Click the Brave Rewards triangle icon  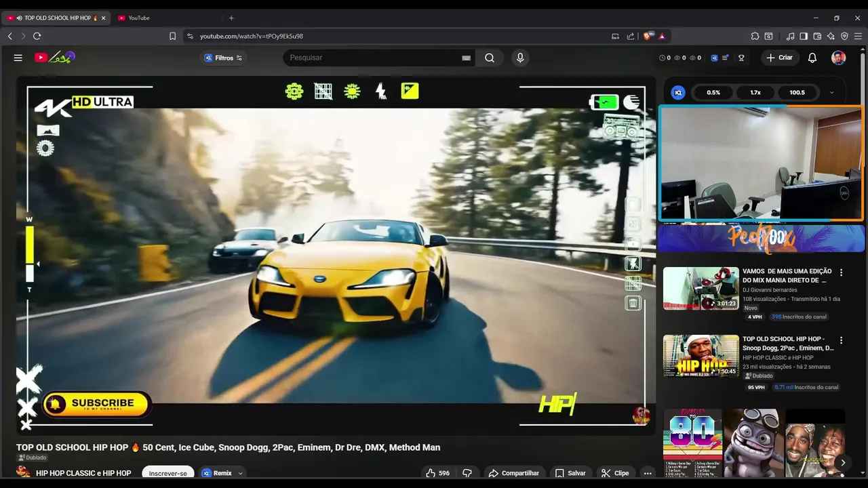tap(662, 36)
